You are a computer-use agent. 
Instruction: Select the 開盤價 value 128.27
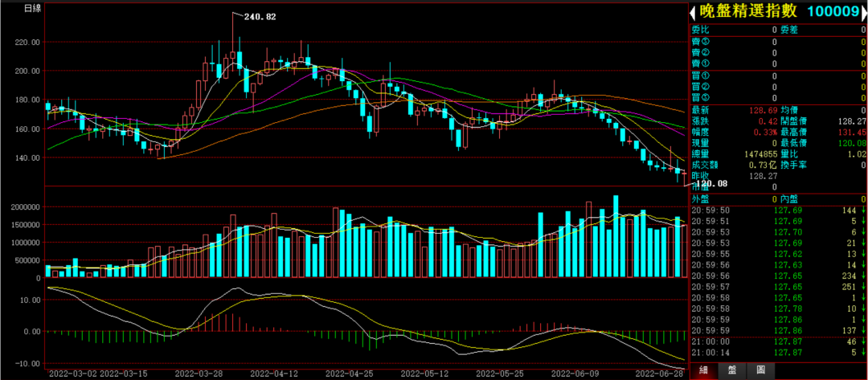coord(853,121)
